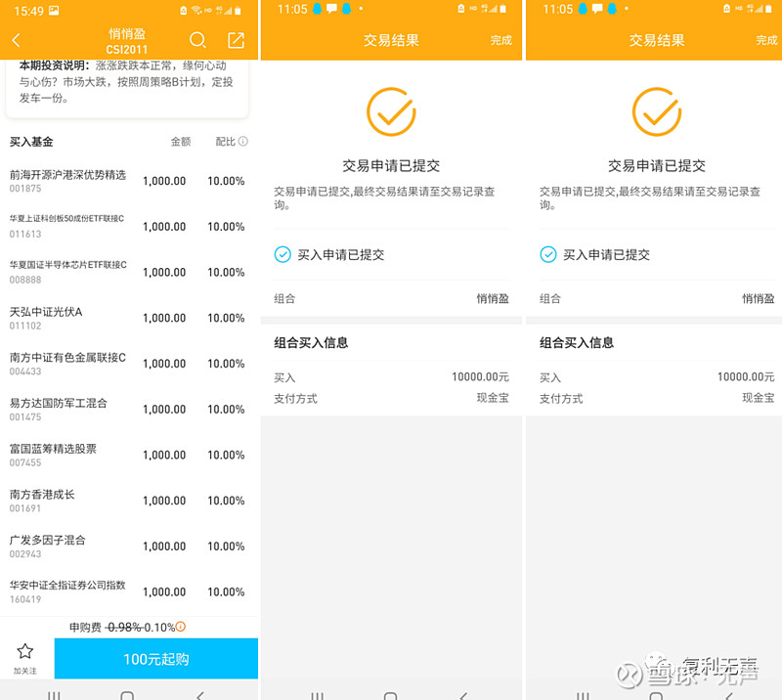Tap 完成 in the right 交易结果 screen

tap(766, 40)
